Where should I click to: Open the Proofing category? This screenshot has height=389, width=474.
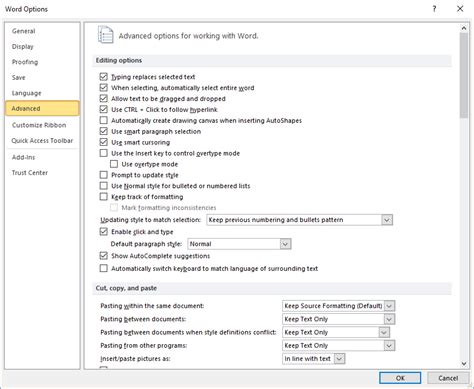tap(42, 62)
